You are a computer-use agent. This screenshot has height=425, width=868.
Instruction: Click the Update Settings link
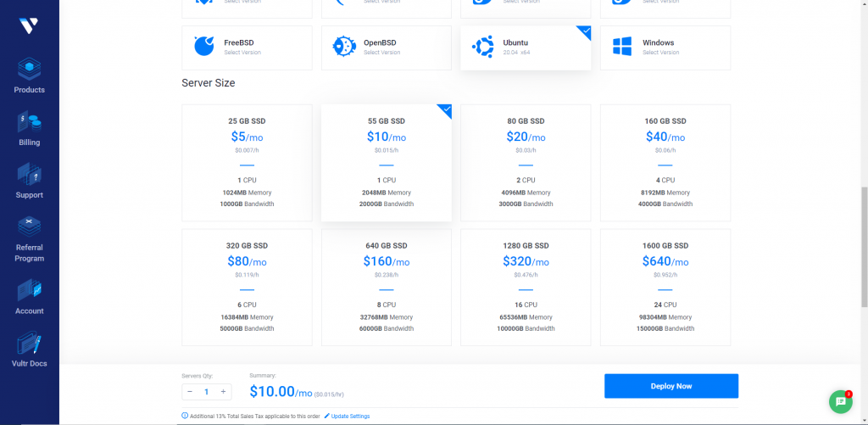coord(350,416)
